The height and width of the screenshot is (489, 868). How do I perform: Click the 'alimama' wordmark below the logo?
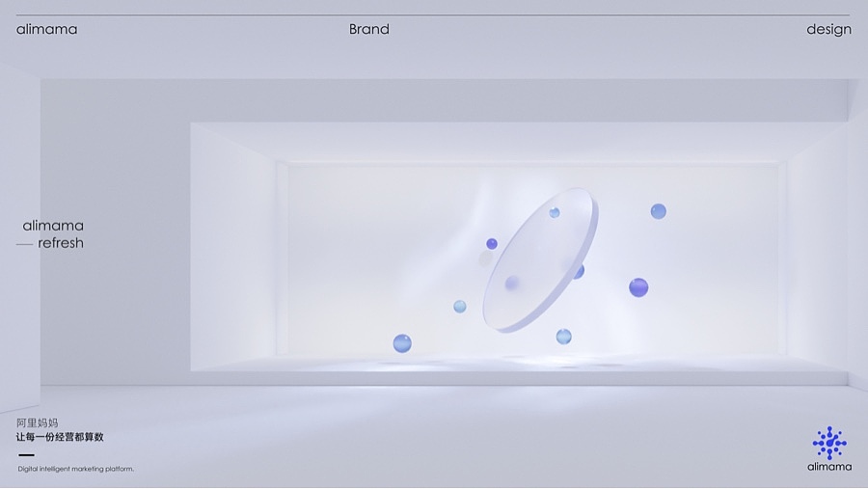click(829, 467)
